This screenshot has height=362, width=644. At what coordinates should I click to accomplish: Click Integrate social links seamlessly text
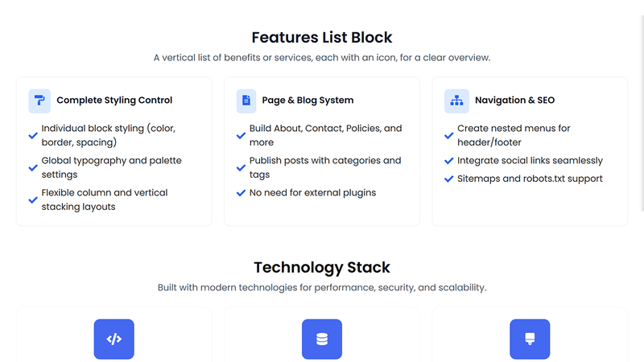pyautogui.click(x=530, y=161)
